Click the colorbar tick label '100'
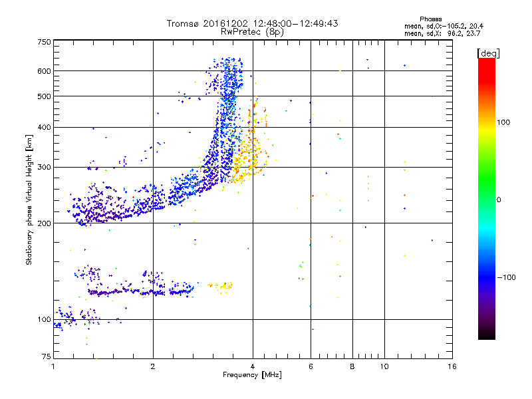This screenshot has width=532, height=399. tap(503, 122)
